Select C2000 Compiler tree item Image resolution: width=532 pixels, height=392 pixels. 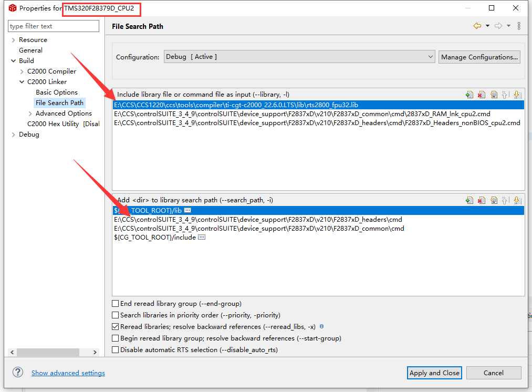[x=51, y=71]
